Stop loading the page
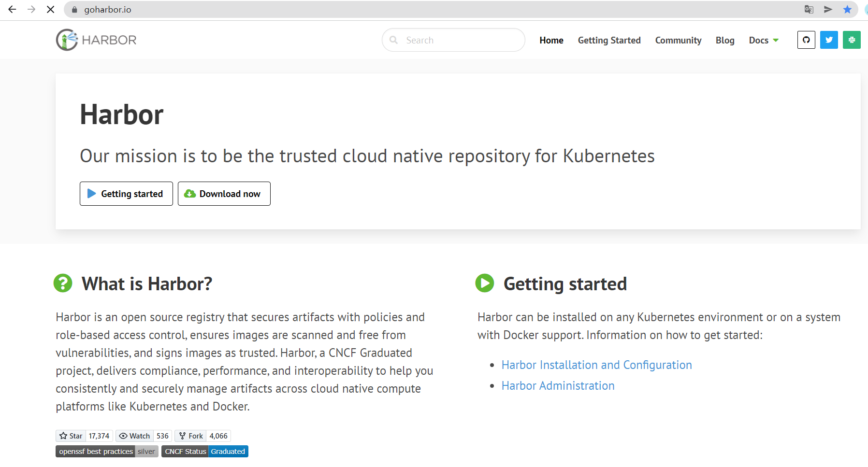 pos(50,9)
